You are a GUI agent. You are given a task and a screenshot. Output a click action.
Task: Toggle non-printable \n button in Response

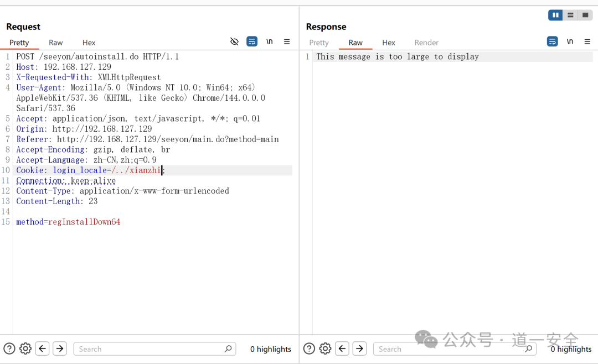point(570,41)
